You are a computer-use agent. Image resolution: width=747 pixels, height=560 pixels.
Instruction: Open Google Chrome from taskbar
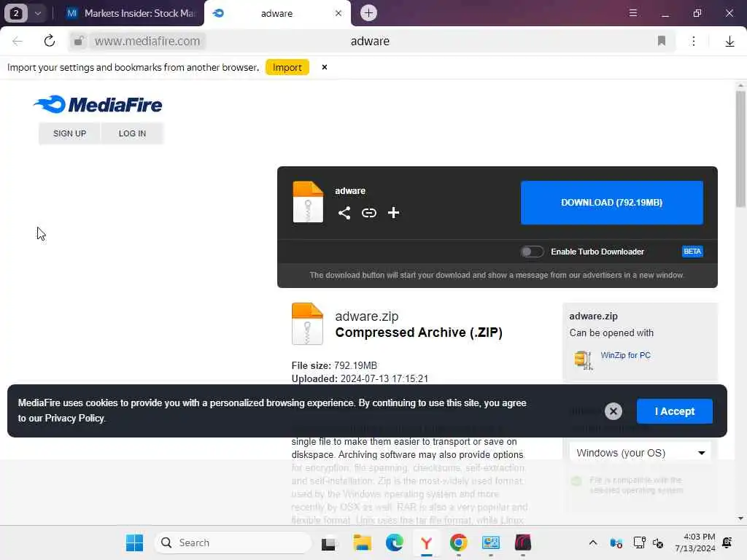[458, 542]
